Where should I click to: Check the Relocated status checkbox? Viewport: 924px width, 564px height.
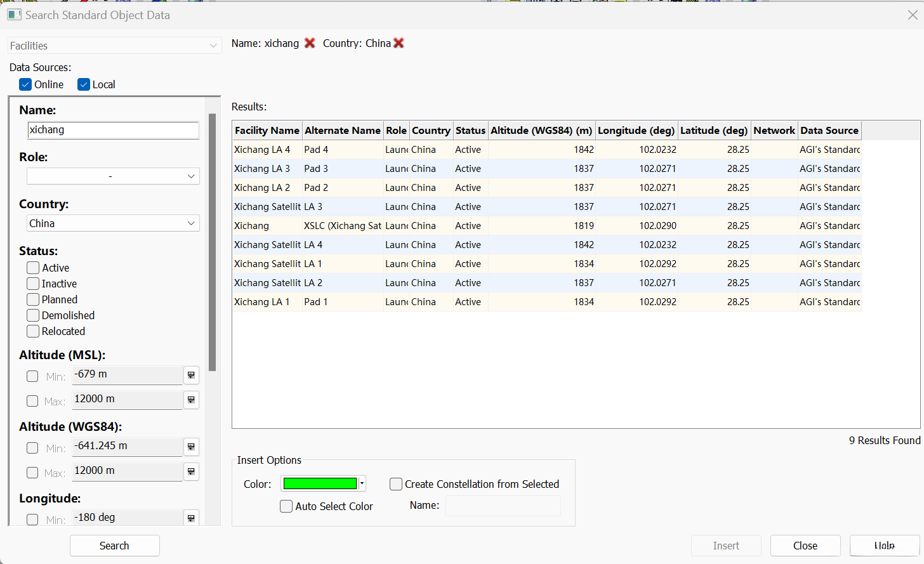[33, 331]
